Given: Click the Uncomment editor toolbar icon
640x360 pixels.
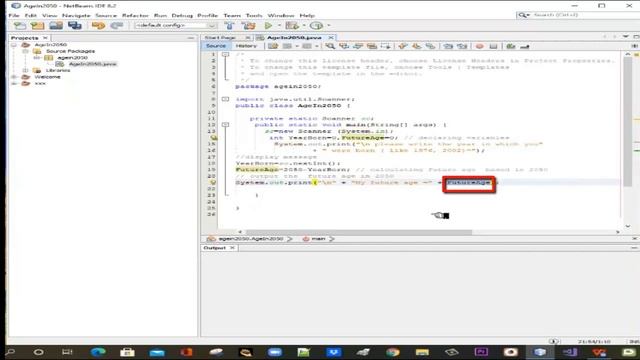Looking at the screenshot, I should tap(525, 46).
